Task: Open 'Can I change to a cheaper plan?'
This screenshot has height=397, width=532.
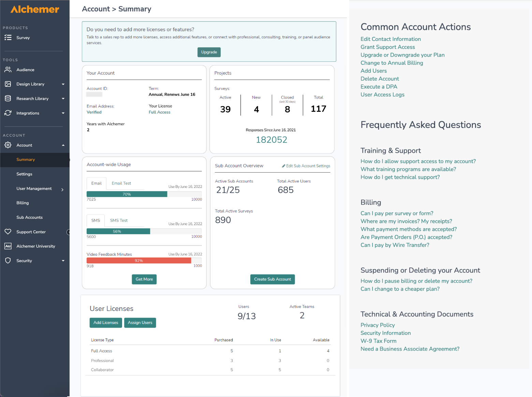Action: (400, 289)
